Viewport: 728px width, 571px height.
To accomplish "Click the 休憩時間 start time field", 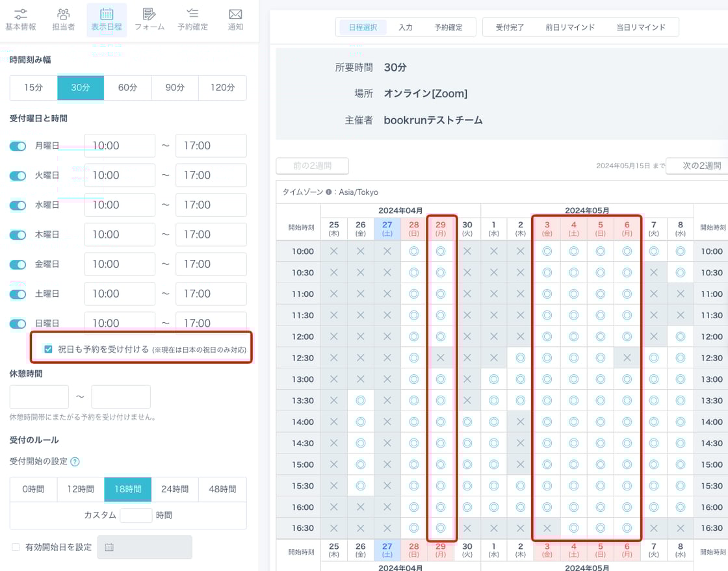I will click(39, 397).
